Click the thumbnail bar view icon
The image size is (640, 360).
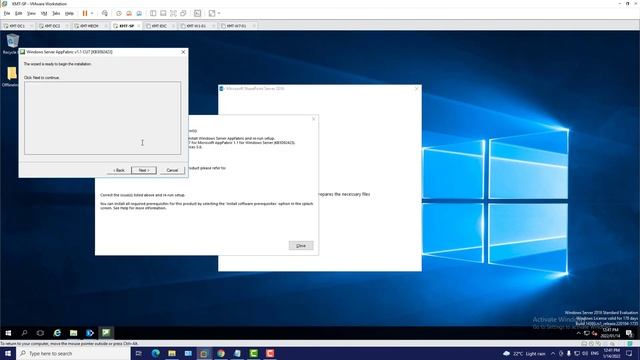[x=163, y=13]
